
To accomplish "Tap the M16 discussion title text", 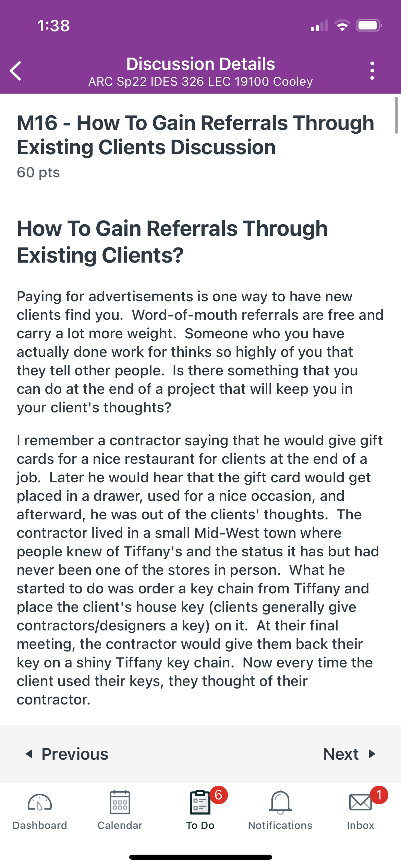I will tap(195, 135).
